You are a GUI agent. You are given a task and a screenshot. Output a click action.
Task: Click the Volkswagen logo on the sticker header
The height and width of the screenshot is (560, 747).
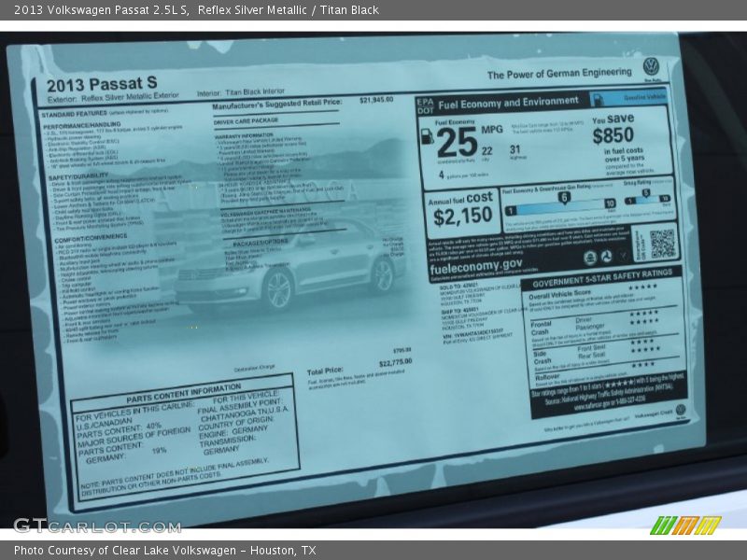(x=651, y=66)
